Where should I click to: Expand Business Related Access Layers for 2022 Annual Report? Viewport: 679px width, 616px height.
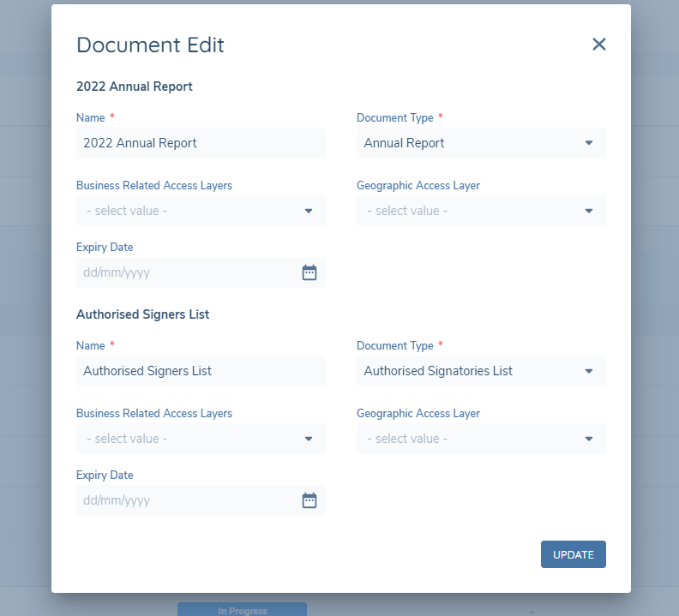tap(189, 211)
